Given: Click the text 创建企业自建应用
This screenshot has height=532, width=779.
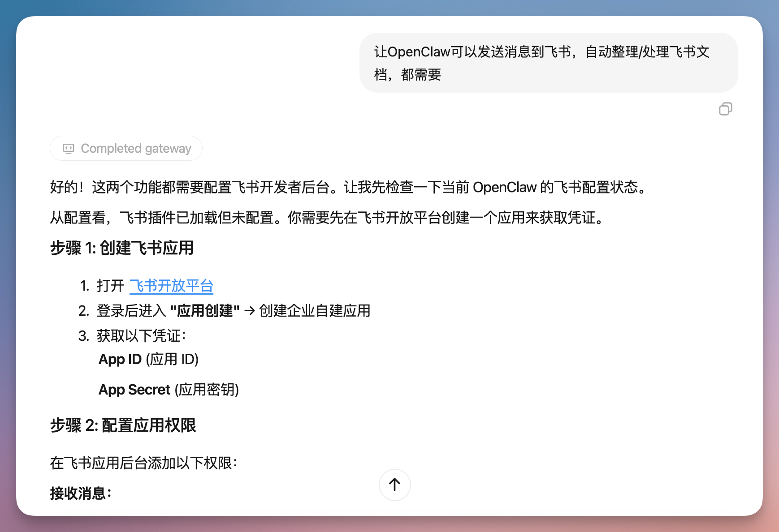Looking at the screenshot, I should tap(315, 311).
